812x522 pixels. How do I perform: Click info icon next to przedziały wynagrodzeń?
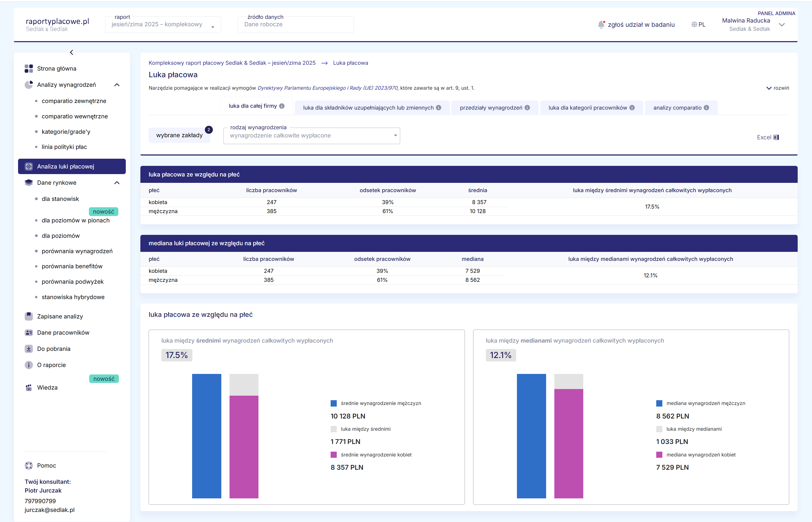tap(527, 108)
